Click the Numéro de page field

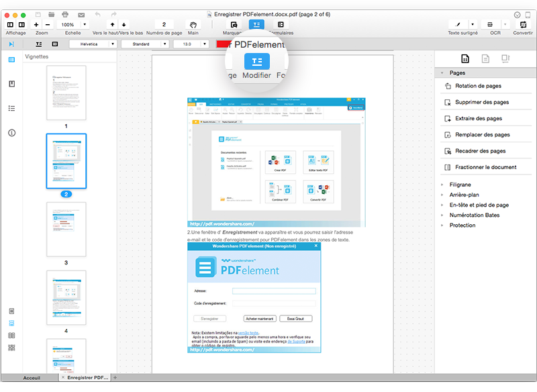(x=164, y=25)
